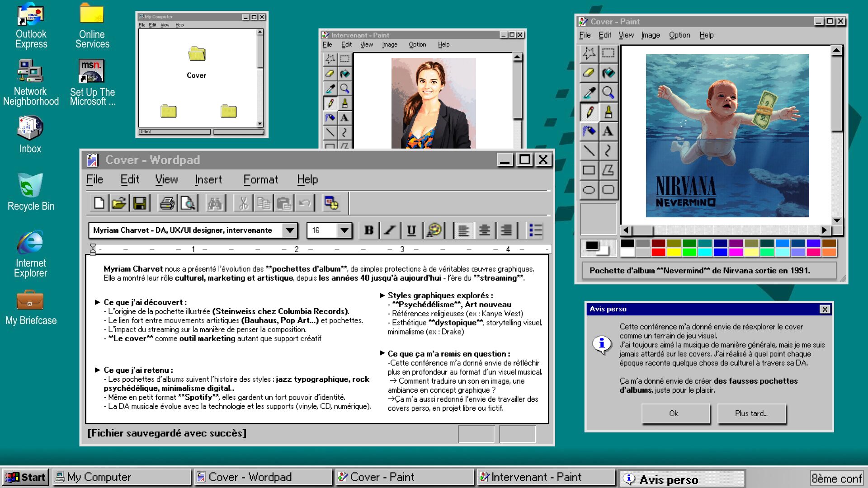Viewport: 868px width, 488px height.
Task: Select the Polygon tool in Cover - Paint
Action: pyautogui.click(x=608, y=170)
